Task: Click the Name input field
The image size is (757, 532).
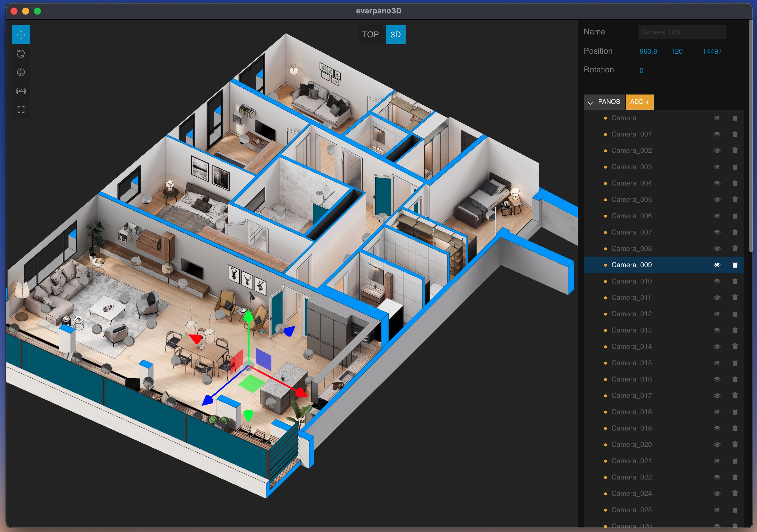Action: pos(681,32)
